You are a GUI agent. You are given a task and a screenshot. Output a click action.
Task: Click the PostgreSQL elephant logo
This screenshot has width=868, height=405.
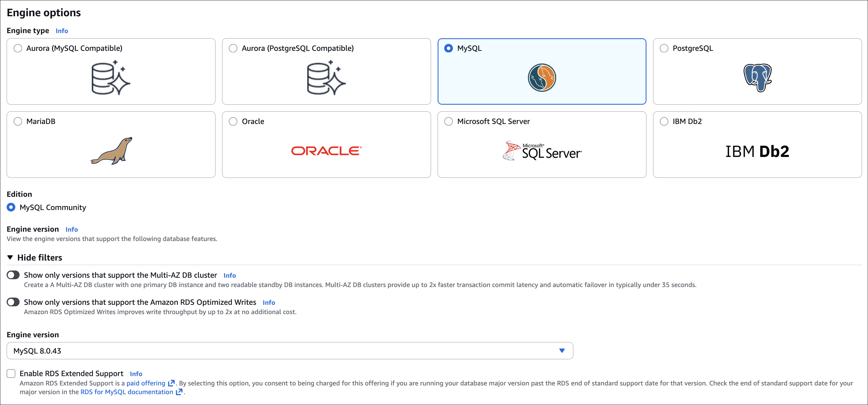(757, 78)
